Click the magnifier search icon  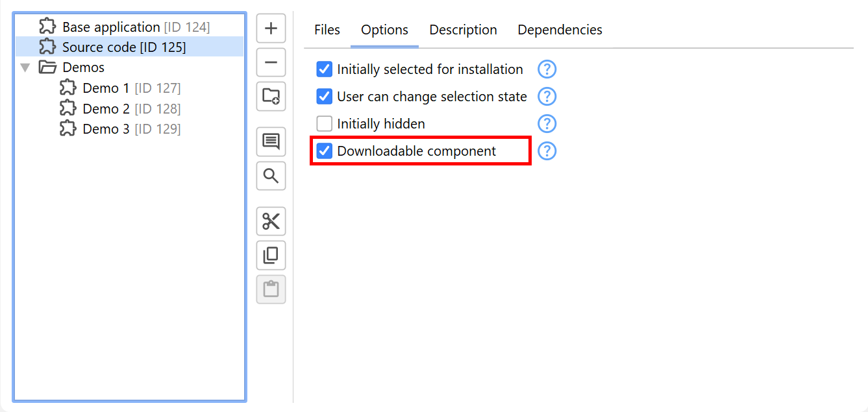pyautogui.click(x=271, y=175)
